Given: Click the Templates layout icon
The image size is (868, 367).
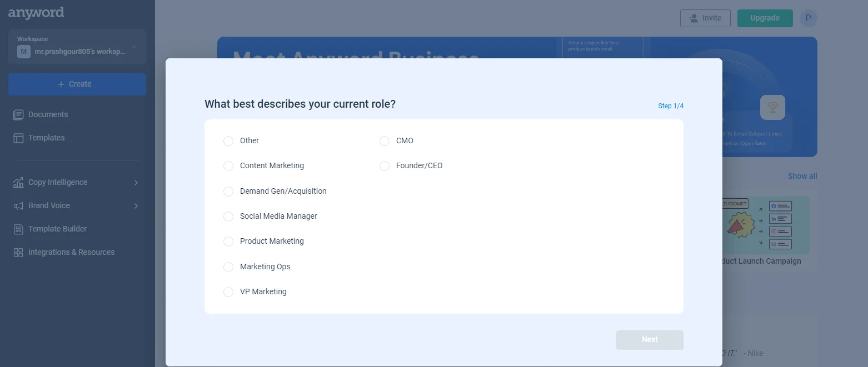Looking at the screenshot, I should tap(18, 138).
